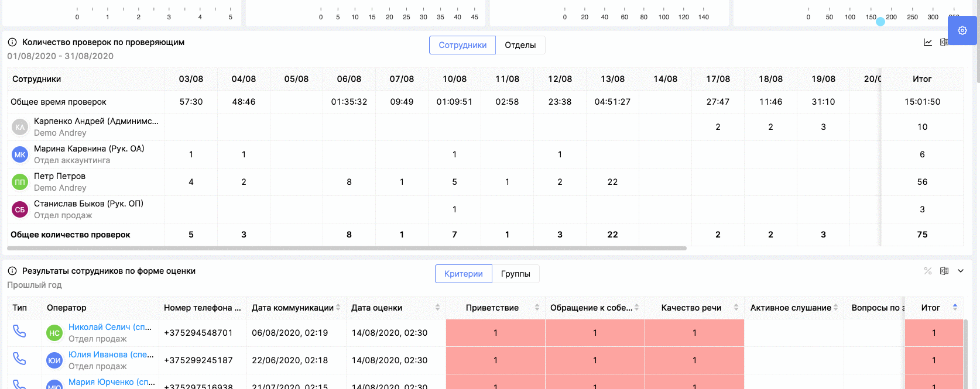Click the line chart icon
980x389 pixels.
pyautogui.click(x=928, y=42)
